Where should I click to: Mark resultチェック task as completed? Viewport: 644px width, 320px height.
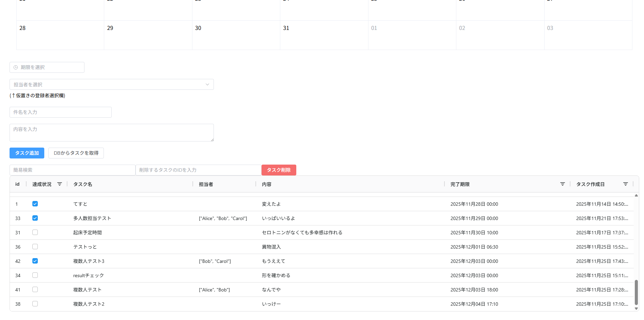pyautogui.click(x=35, y=275)
